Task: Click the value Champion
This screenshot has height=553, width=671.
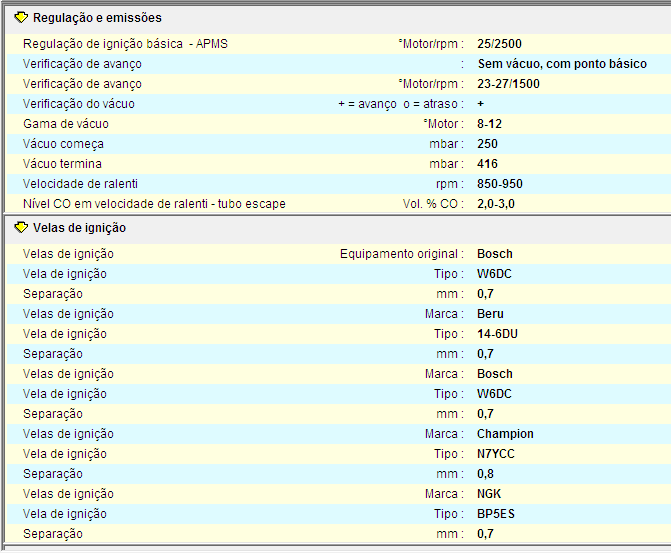Action: pos(505,434)
